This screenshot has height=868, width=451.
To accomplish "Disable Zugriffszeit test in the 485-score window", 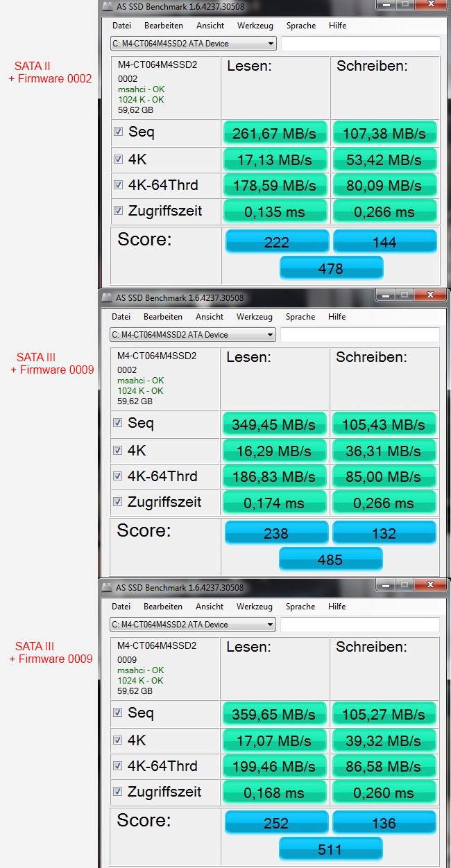I will [118, 502].
